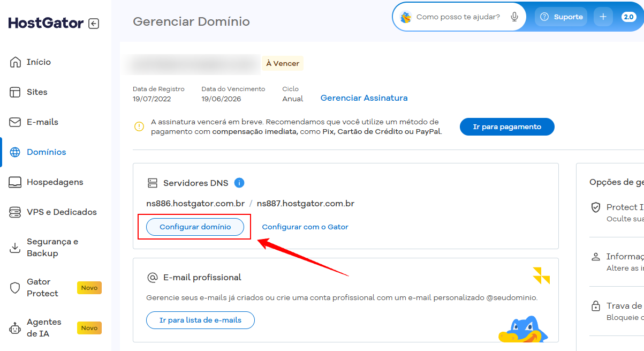
Task: Click the Ir para lista de e-mails button
Action: tap(200, 320)
